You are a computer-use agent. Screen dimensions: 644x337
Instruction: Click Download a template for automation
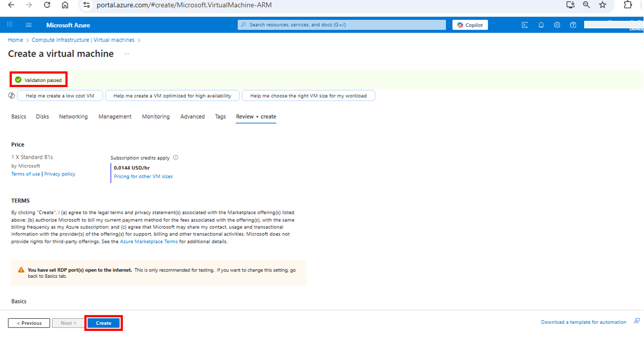pos(584,322)
